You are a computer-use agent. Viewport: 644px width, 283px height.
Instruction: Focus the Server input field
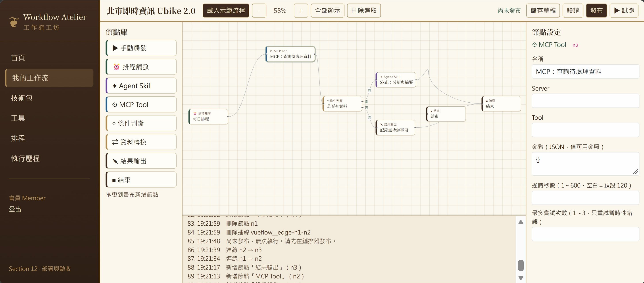[585, 101]
